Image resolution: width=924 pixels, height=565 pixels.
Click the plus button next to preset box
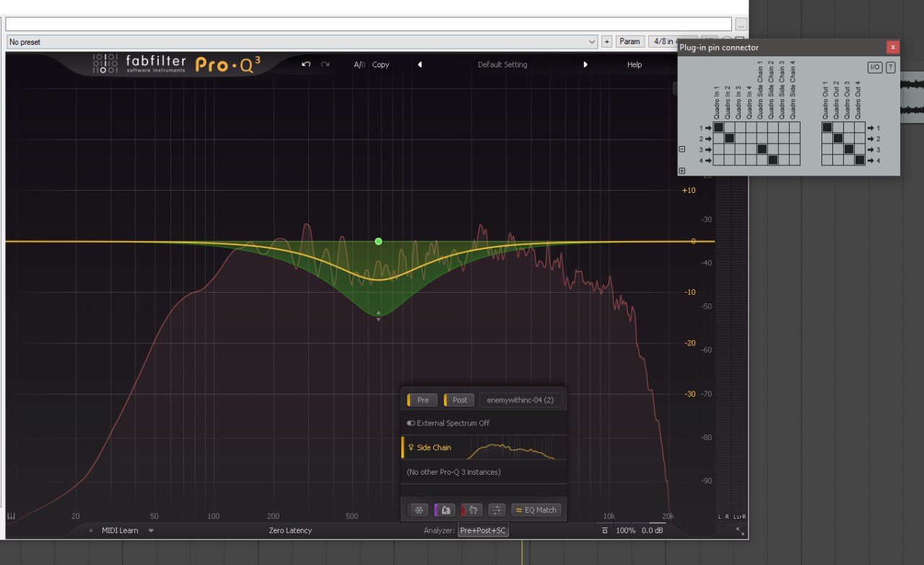[x=606, y=42]
